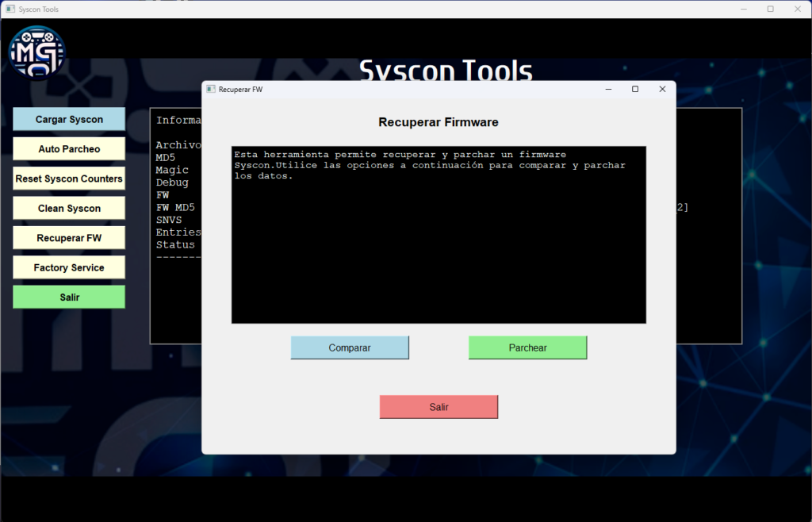812x522 pixels.
Task: Select Auto Parcheo in the sidebar
Action: pos(69,149)
